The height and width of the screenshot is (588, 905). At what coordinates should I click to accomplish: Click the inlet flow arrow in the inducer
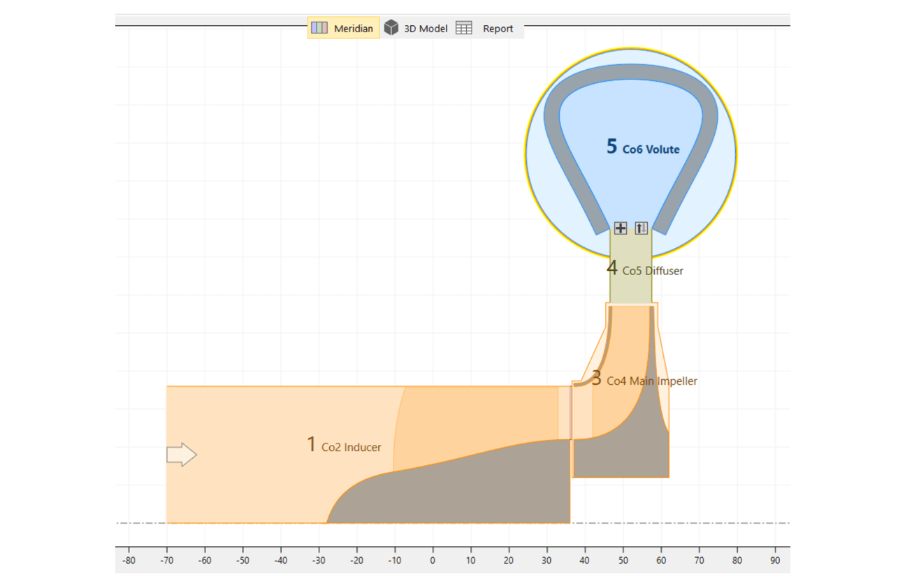[182, 455]
